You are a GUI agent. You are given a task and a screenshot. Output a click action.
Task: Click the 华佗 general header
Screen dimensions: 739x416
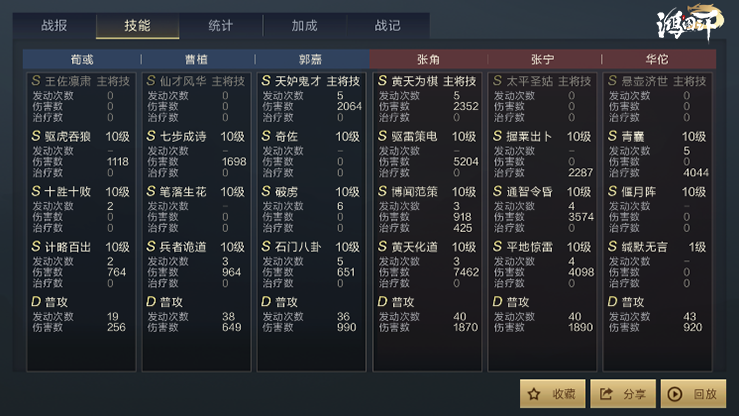point(657,59)
